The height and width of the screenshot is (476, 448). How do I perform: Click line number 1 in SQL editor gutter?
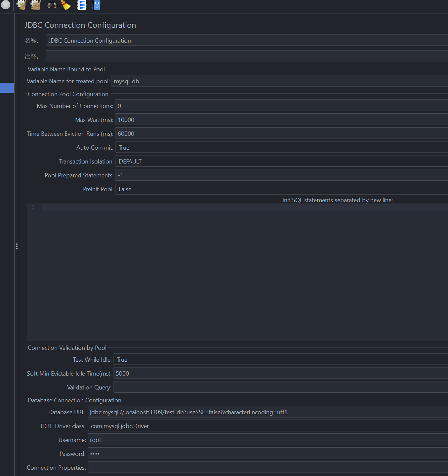(33, 207)
